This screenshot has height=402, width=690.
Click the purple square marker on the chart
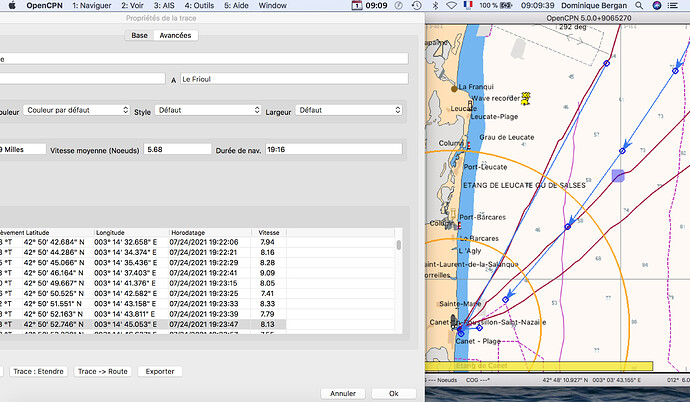click(618, 175)
